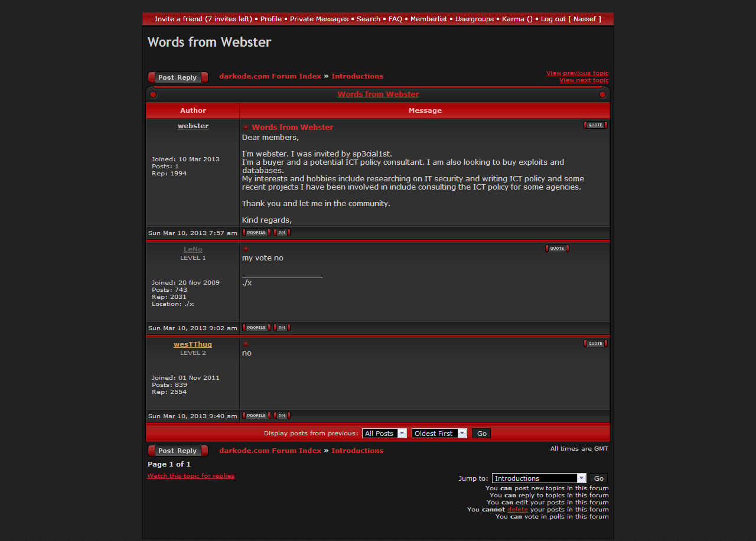Expand the Oldest First sort dropdown

(439, 434)
